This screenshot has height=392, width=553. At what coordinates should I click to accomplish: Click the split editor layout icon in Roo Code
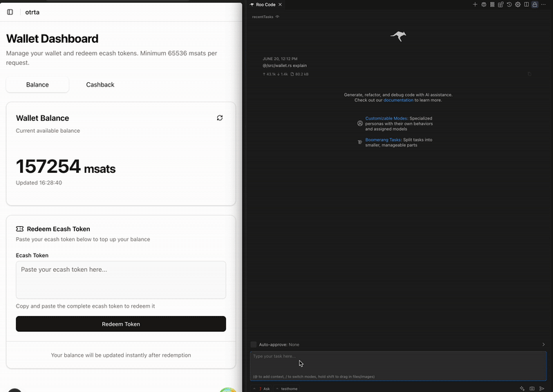point(526,5)
